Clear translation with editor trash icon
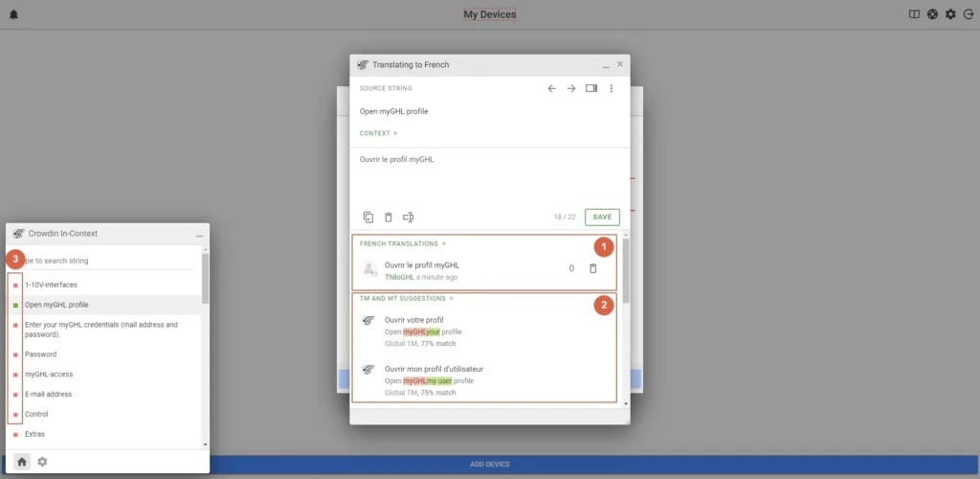Screen dimensions: 980x479 click(x=389, y=217)
